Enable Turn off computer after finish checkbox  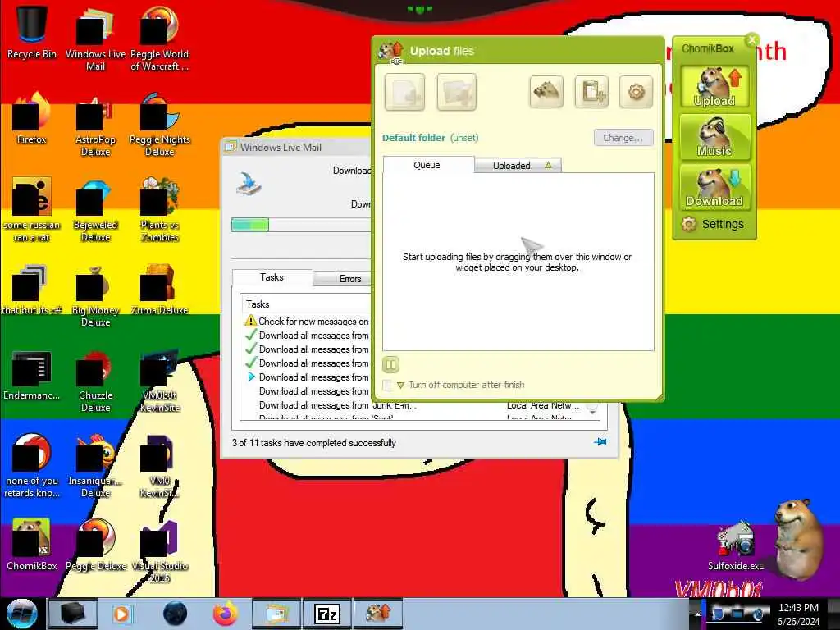coord(387,386)
